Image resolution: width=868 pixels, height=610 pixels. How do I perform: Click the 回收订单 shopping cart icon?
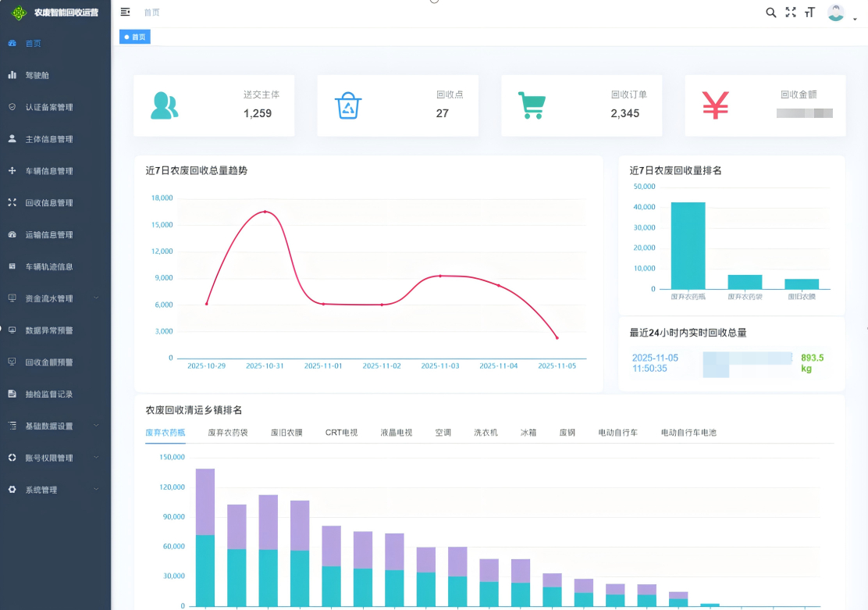click(x=532, y=106)
